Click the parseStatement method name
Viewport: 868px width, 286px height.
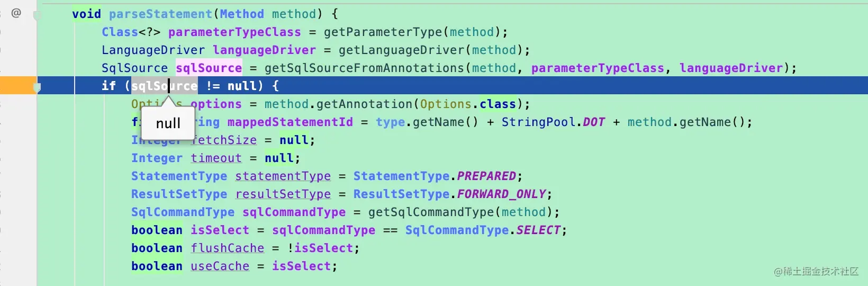click(160, 14)
